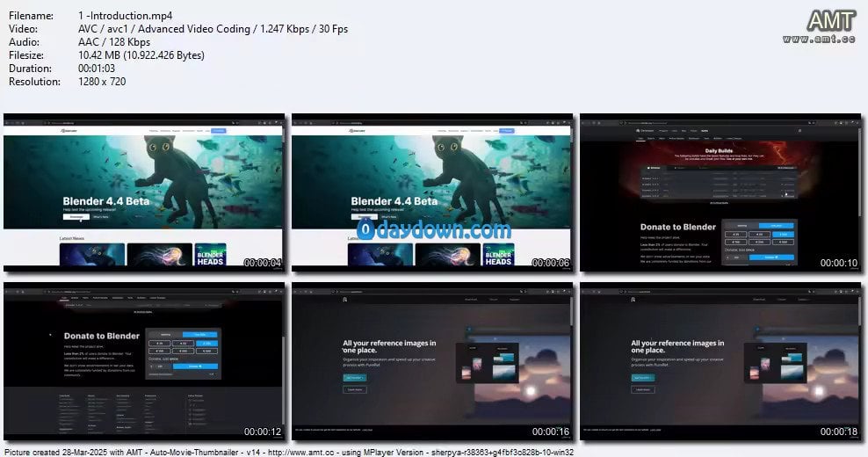Click the Blender Heads news card in the 00:00:06 frame
The height and width of the screenshot is (457, 868).
pos(498,255)
